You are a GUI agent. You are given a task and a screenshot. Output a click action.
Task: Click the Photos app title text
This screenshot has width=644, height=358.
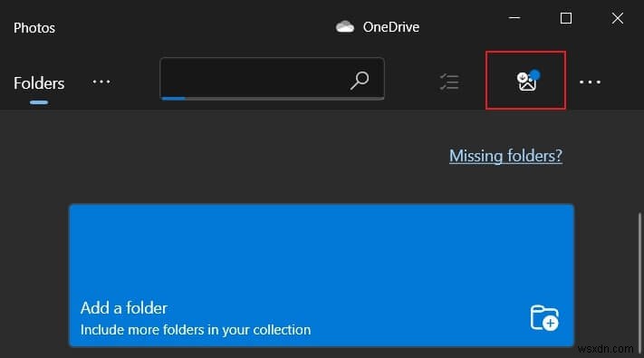34,28
